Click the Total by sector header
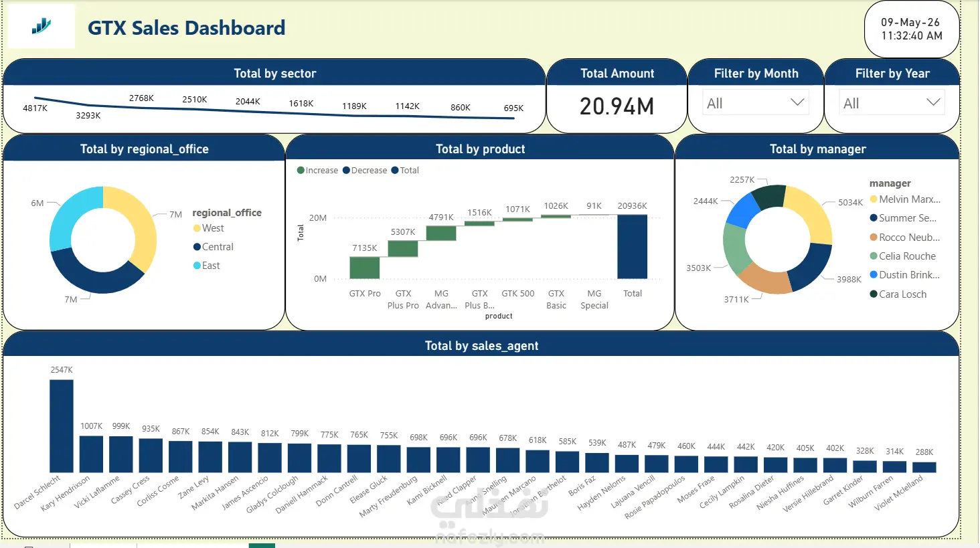This screenshot has height=548, width=980. click(x=274, y=73)
